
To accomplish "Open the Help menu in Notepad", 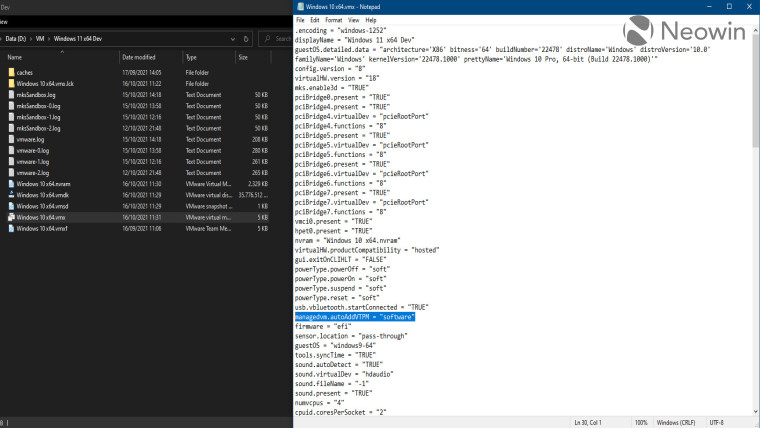I will pyautogui.click(x=371, y=20).
